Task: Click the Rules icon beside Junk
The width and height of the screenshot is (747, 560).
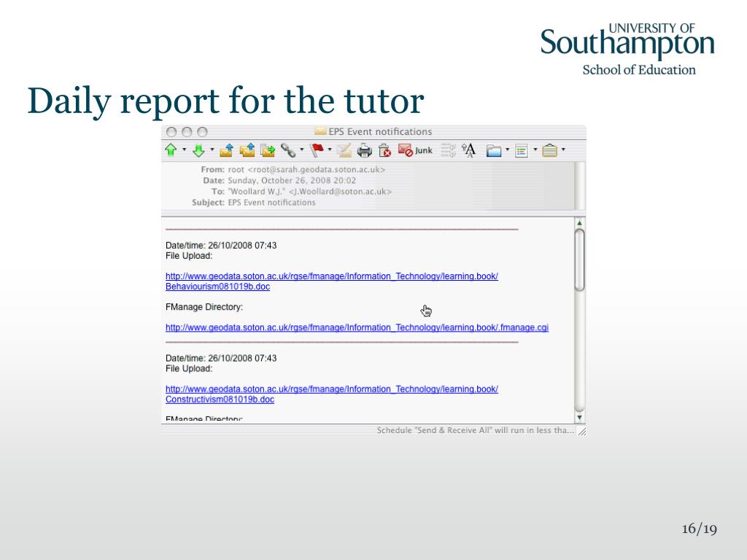Action: pyautogui.click(x=448, y=150)
